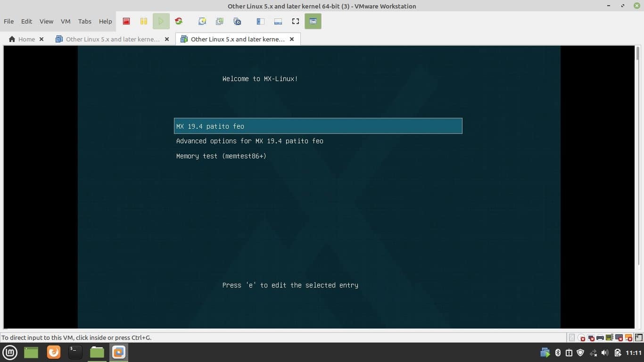
Task: Open the network connection tray icon
Action: pyautogui.click(x=593, y=353)
